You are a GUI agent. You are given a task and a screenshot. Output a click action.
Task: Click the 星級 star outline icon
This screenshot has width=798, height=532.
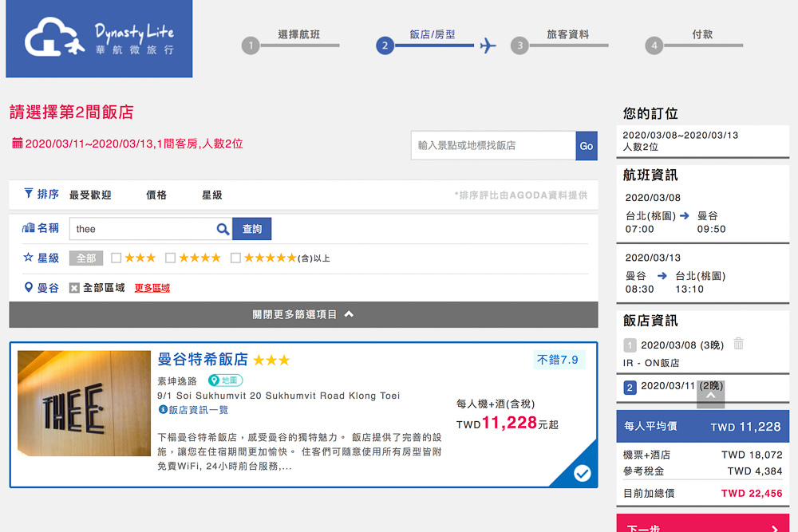click(x=29, y=258)
